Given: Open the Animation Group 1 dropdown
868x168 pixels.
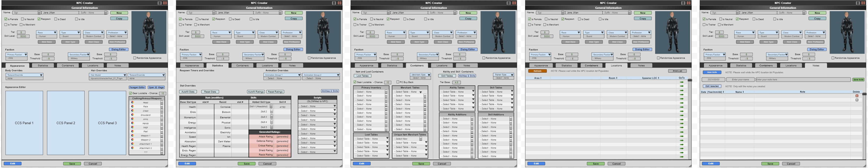Looking at the screenshot, I should coord(299,75).
